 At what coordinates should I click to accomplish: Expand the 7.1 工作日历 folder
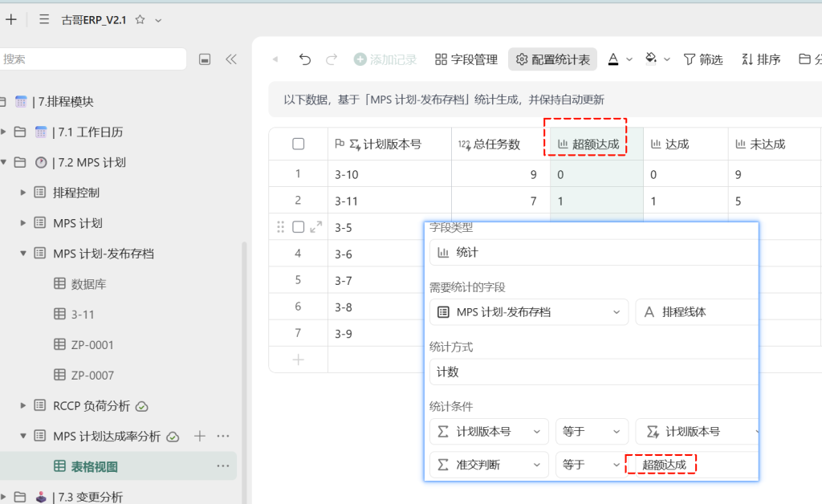coord(3,132)
